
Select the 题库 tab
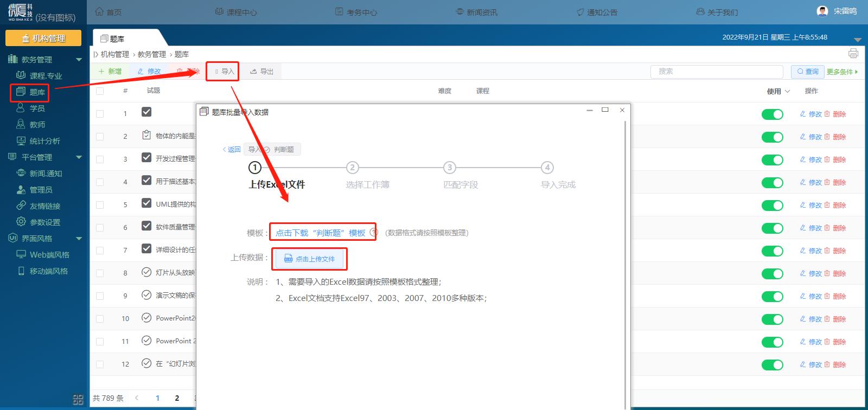pyautogui.click(x=113, y=39)
